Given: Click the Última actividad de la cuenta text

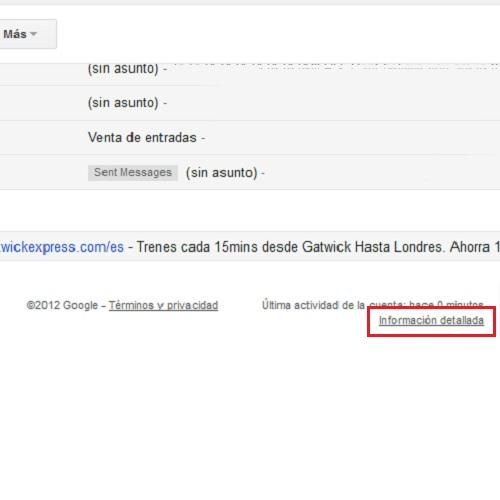Looking at the screenshot, I should pyautogui.click(x=372, y=305).
